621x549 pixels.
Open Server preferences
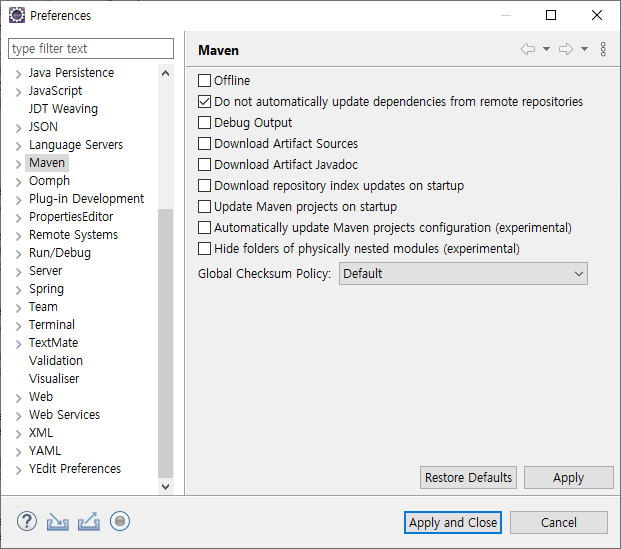46,271
